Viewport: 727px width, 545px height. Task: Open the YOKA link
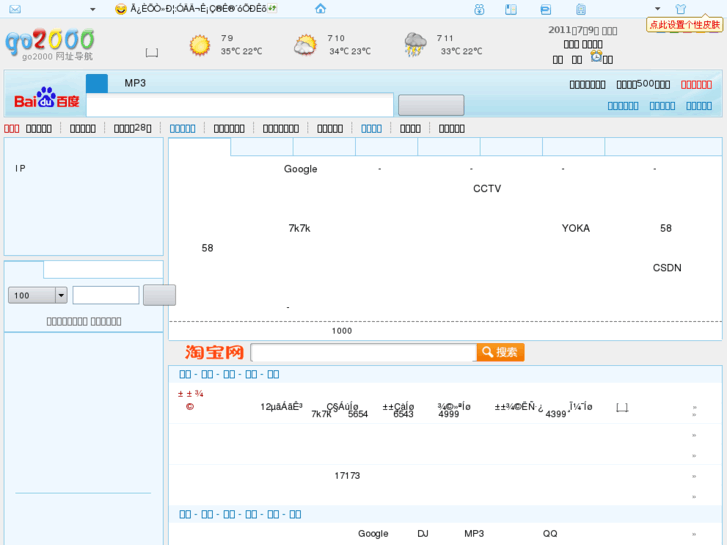[x=575, y=228]
